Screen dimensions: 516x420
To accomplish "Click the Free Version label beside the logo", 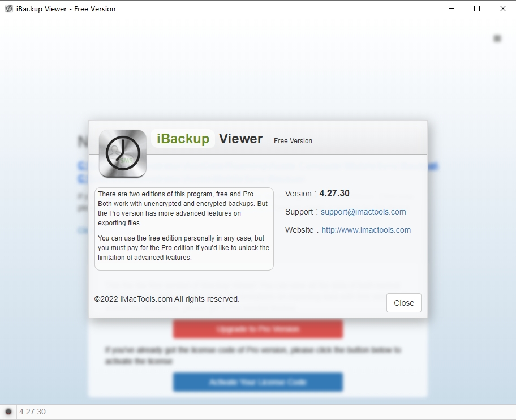I will click(293, 141).
